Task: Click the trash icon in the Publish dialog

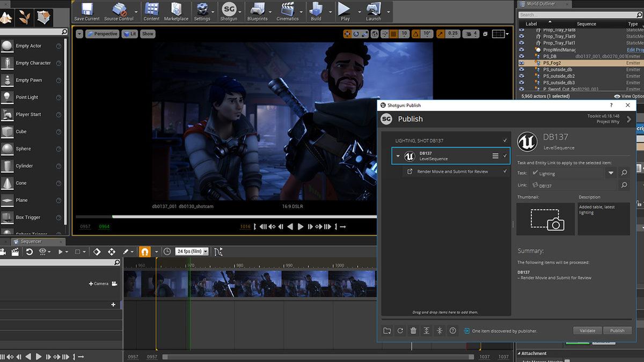Action: click(x=413, y=330)
